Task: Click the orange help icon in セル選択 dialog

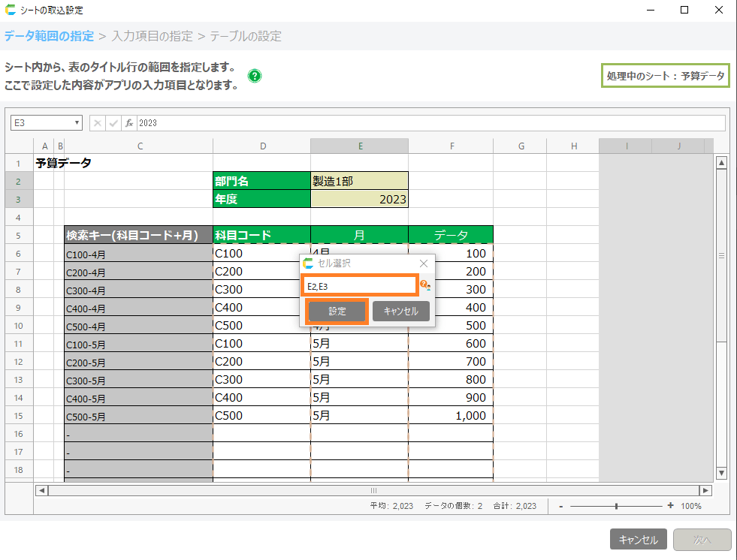Action: (x=424, y=285)
